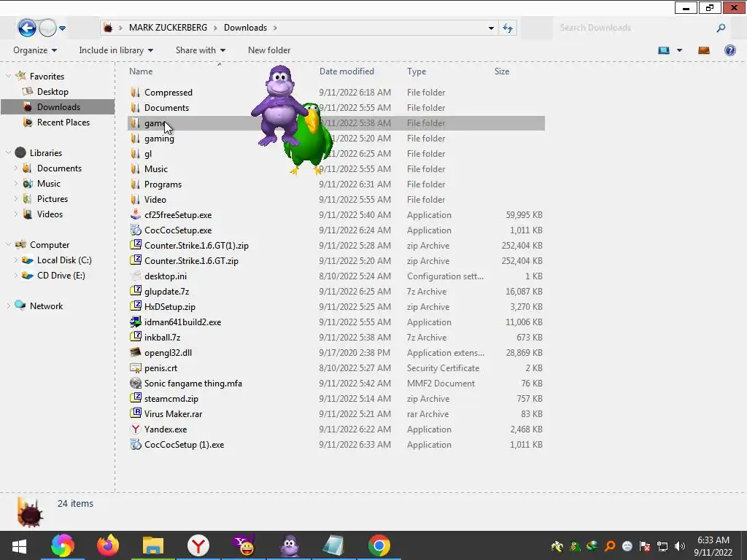
Task: Click the purple gorilla BonziBuddy character
Action: pyautogui.click(x=278, y=105)
